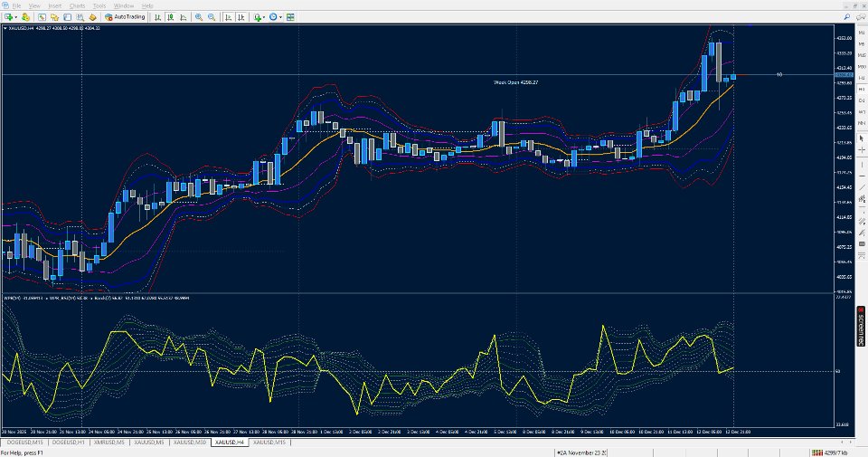Screen dimensions: 868x457
Task: Open the Indicators list icon
Action: 258,17
